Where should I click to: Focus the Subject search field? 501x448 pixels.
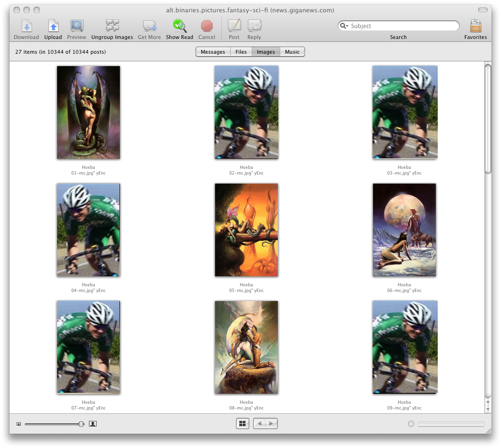point(398,26)
